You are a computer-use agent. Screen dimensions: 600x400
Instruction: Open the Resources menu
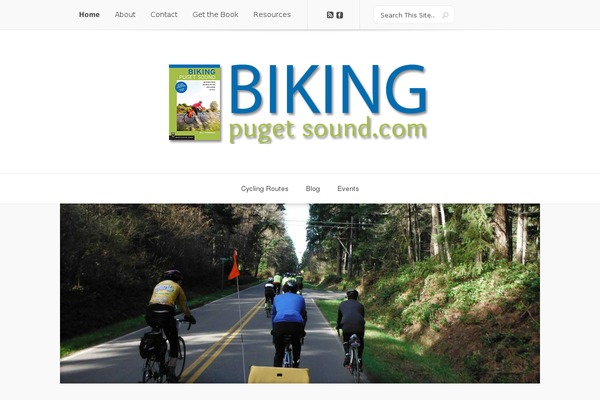pos(272,15)
